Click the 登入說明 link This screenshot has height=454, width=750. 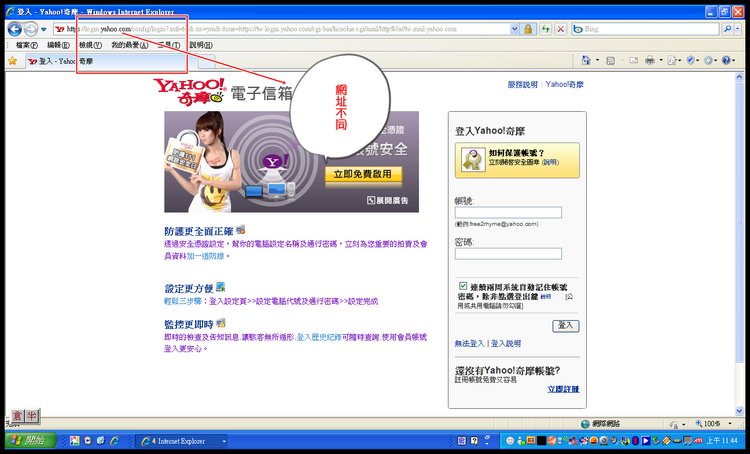tap(506, 343)
